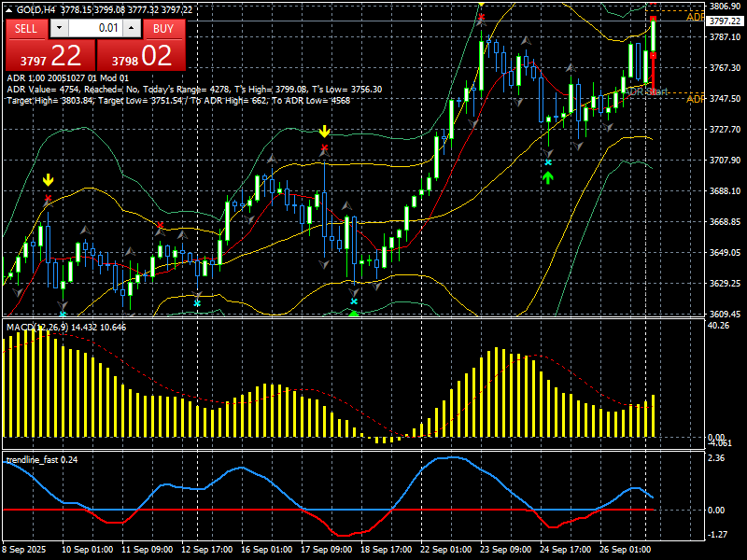Screen dimensions: 747x560
Task: Click the 3649.05 price axis label
Action: (725, 252)
